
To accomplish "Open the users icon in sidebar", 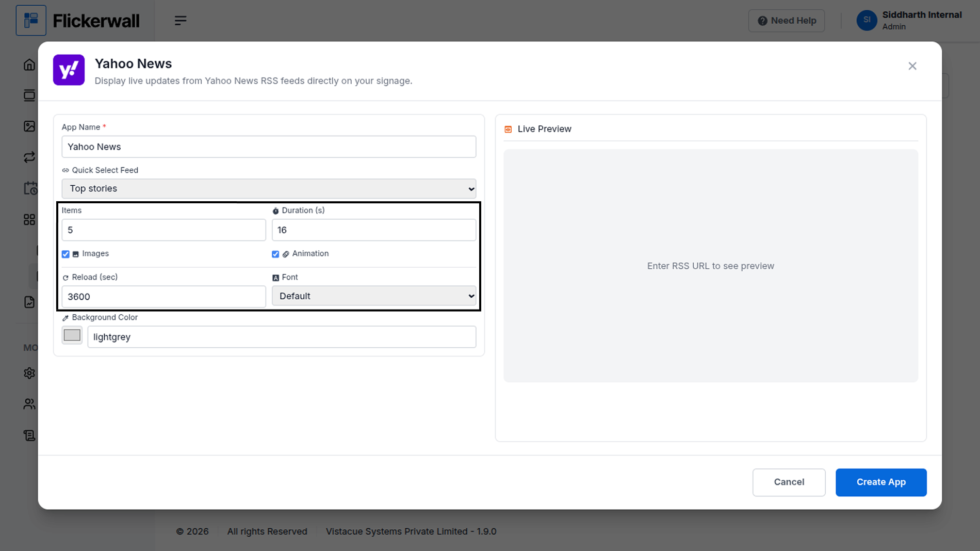I will tap(29, 404).
